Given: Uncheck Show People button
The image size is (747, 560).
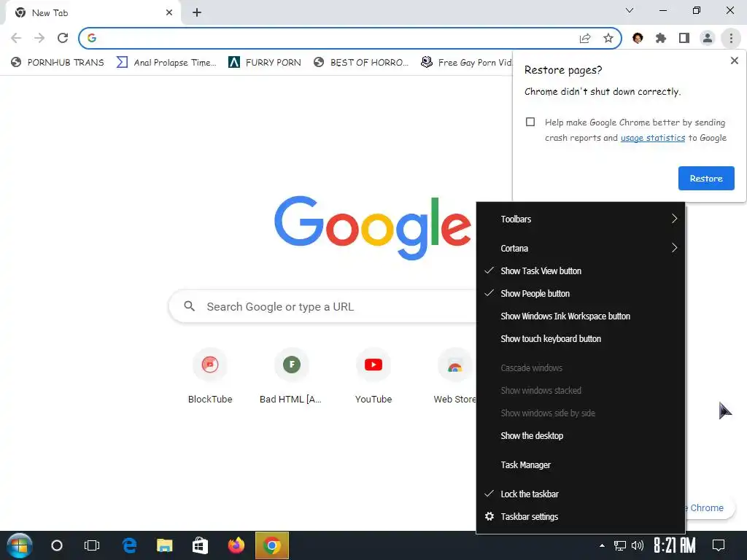Looking at the screenshot, I should tap(580, 293).
